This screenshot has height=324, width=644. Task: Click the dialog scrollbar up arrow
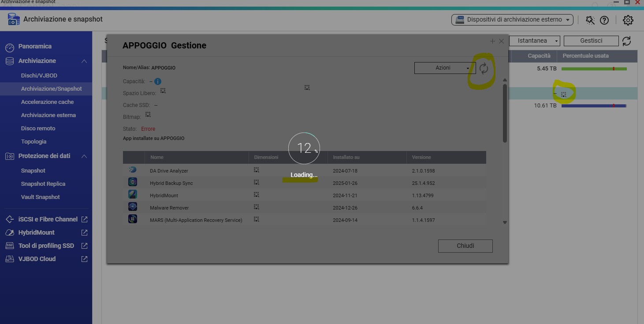505,80
